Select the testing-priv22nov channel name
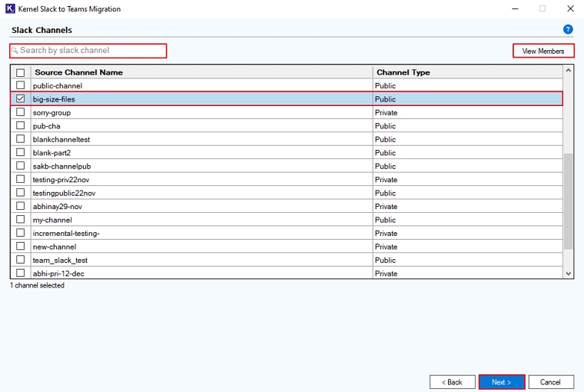This screenshot has height=392, width=584. tap(61, 180)
